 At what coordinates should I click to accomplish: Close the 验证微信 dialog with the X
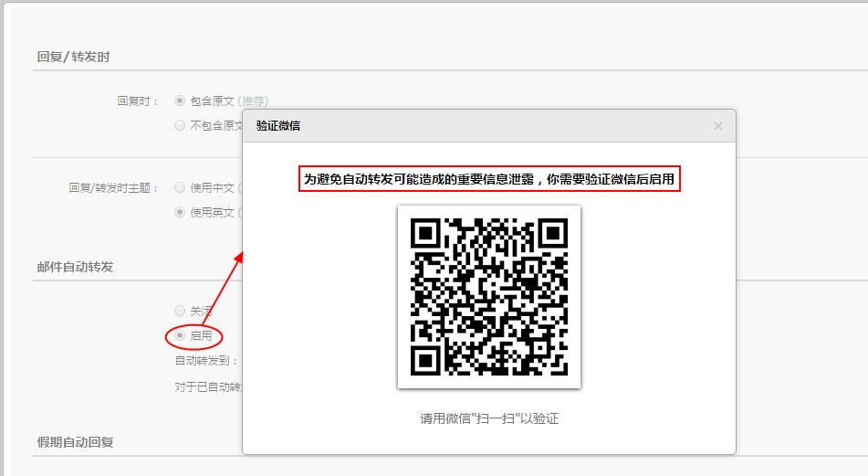pyautogui.click(x=717, y=126)
